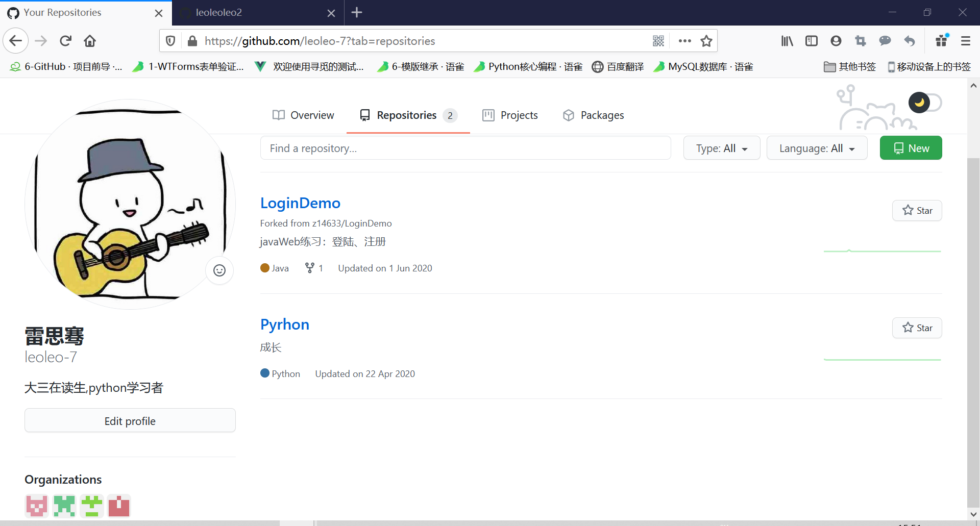980x526 pixels.
Task: Reload the current page
Action: click(x=65, y=41)
